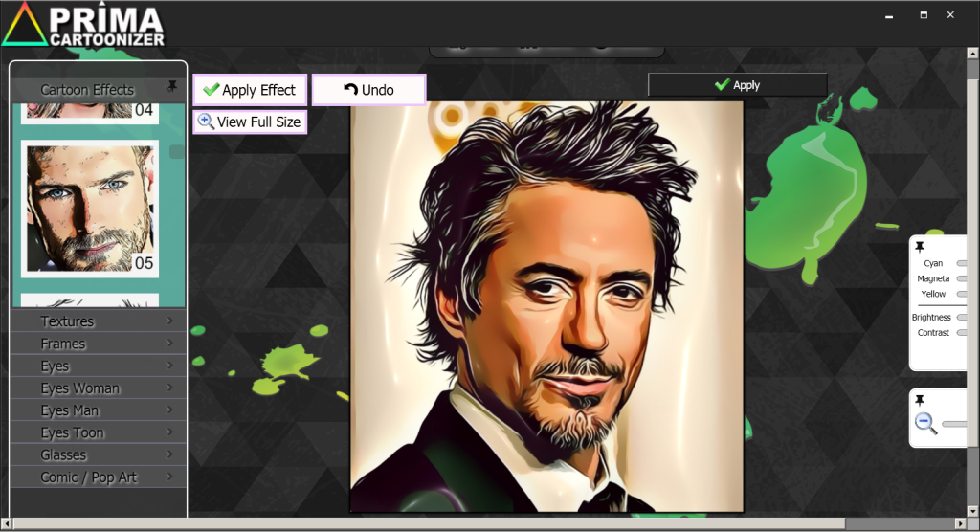Click the undo arrow icon

(x=350, y=90)
